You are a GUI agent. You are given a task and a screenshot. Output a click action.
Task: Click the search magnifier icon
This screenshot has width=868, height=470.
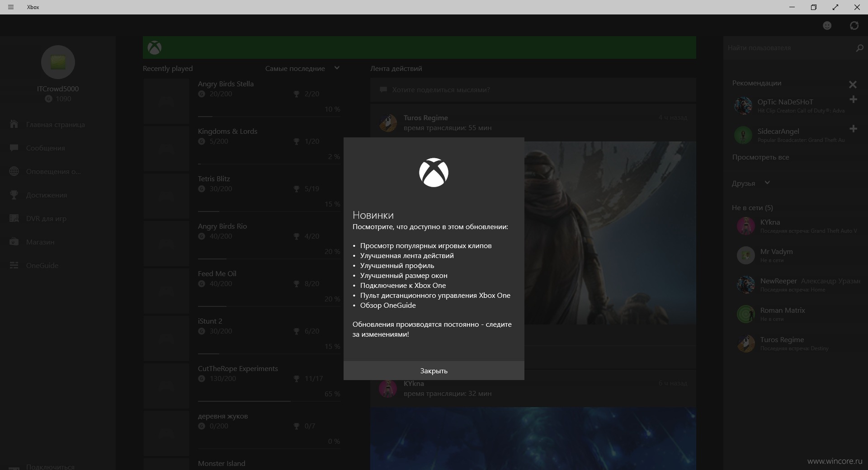click(x=859, y=48)
